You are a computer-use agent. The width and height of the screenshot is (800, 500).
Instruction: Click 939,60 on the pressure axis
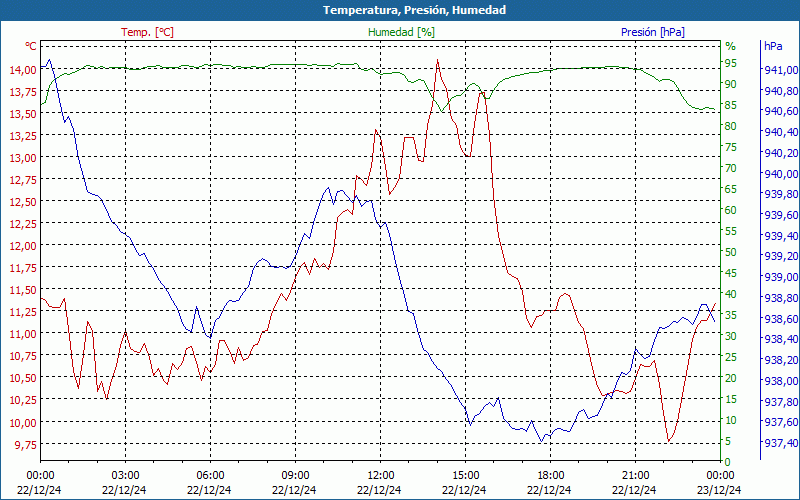click(x=780, y=215)
